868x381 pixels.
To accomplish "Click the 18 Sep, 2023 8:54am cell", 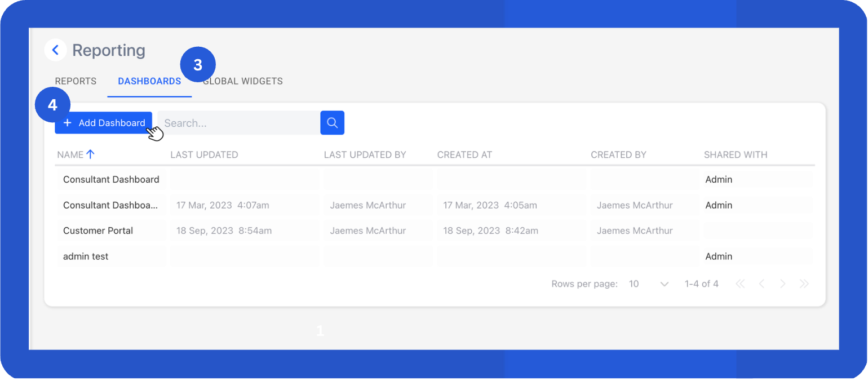I will 224,231.
